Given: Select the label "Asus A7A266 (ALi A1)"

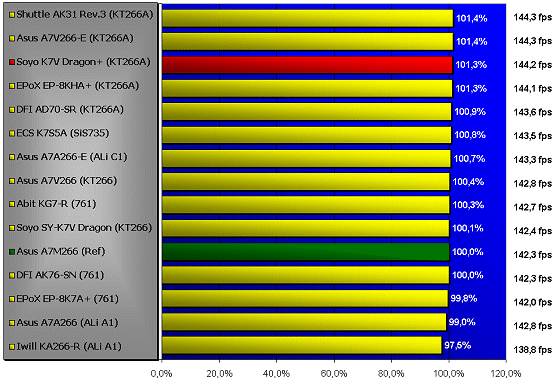Looking at the screenshot, I should point(68,322).
